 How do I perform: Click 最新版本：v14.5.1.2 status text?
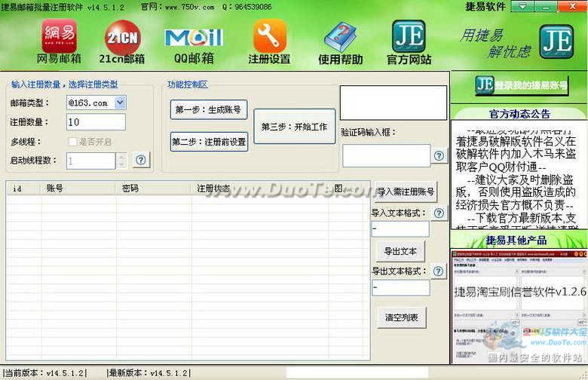point(149,373)
